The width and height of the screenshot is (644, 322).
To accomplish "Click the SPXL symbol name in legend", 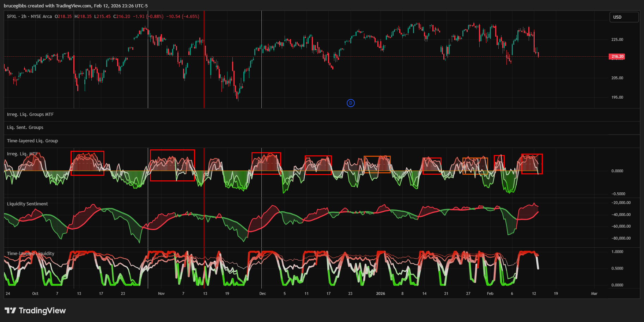I will point(12,17).
